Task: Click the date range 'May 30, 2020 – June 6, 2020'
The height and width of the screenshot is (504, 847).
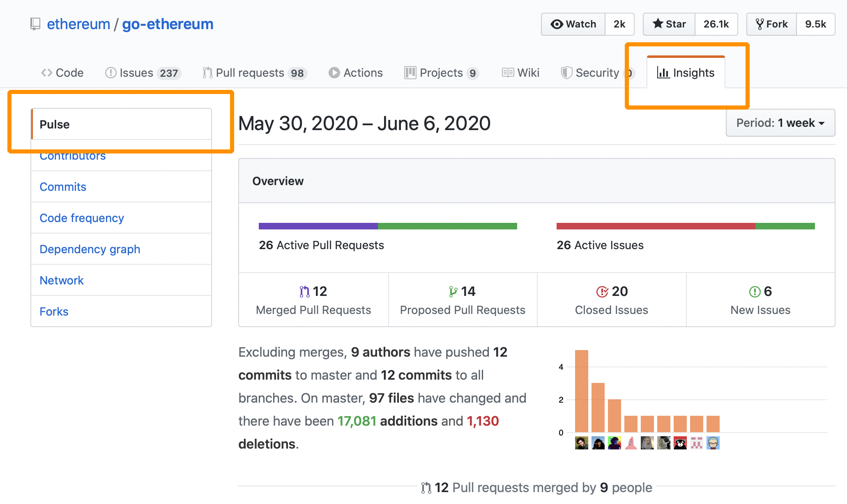Action: pyautogui.click(x=364, y=123)
